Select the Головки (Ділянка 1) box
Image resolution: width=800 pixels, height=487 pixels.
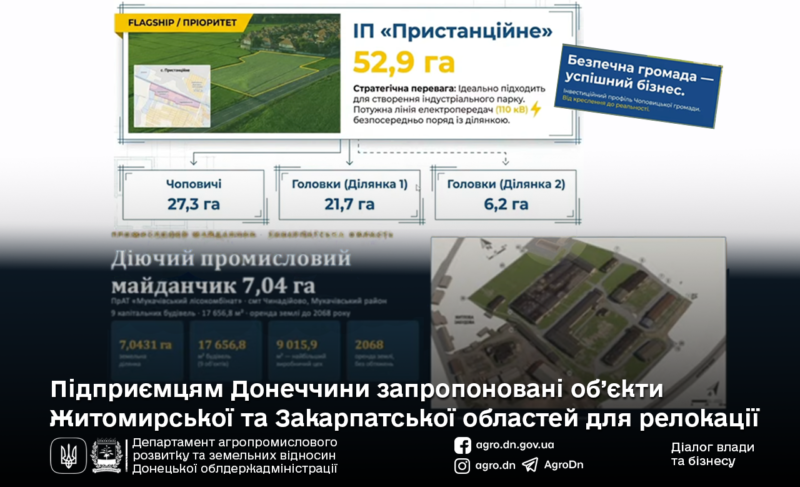(x=349, y=195)
